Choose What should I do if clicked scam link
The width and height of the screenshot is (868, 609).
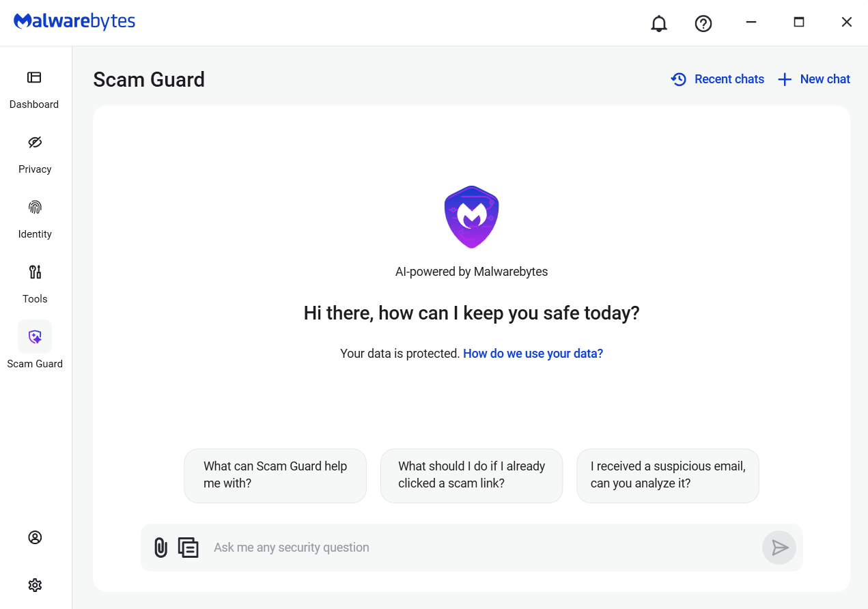(x=471, y=475)
